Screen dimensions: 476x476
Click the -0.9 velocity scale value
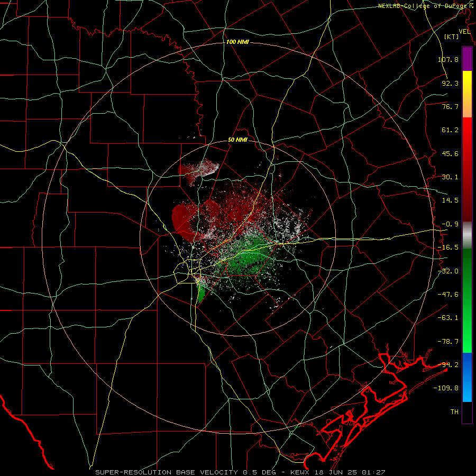tap(450, 224)
